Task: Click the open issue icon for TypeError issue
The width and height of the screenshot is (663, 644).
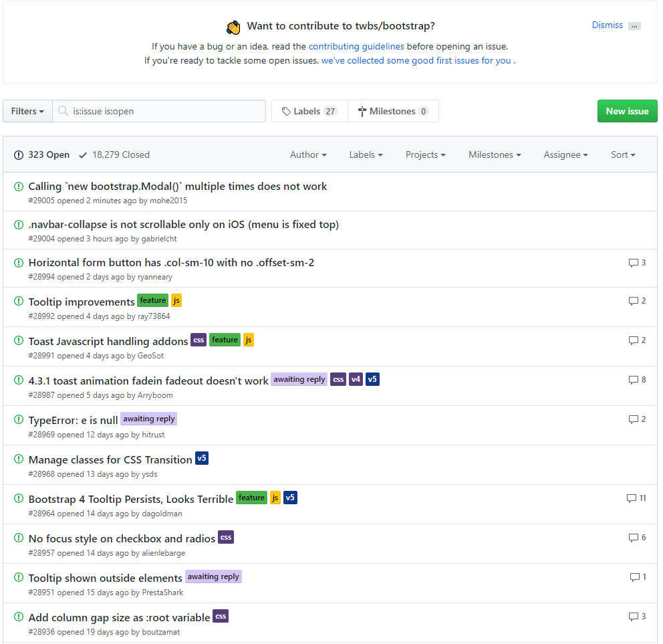Action: pyautogui.click(x=19, y=419)
